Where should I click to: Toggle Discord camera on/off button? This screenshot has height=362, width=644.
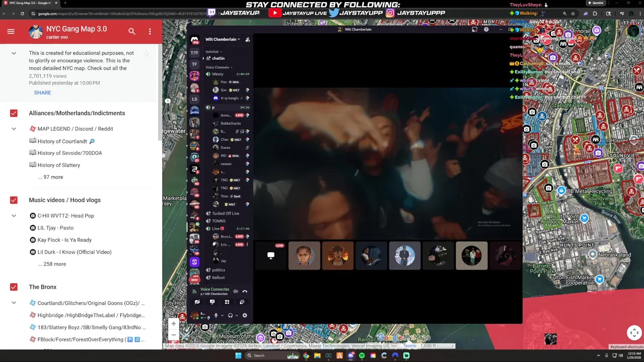[197, 302]
